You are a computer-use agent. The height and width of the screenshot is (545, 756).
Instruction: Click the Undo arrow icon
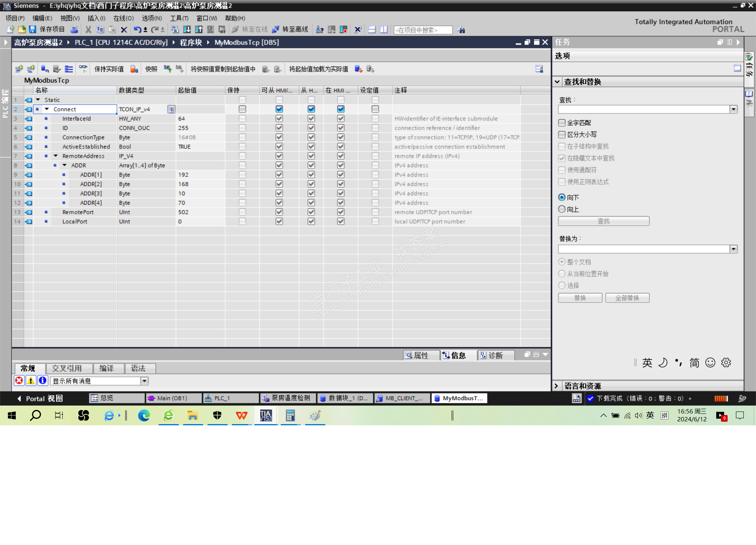coord(137,30)
